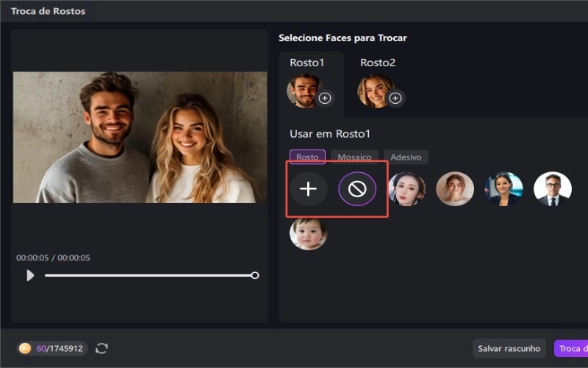This screenshot has width=588, height=368.
Task: Select the Mosaico option tab
Action: coord(354,157)
